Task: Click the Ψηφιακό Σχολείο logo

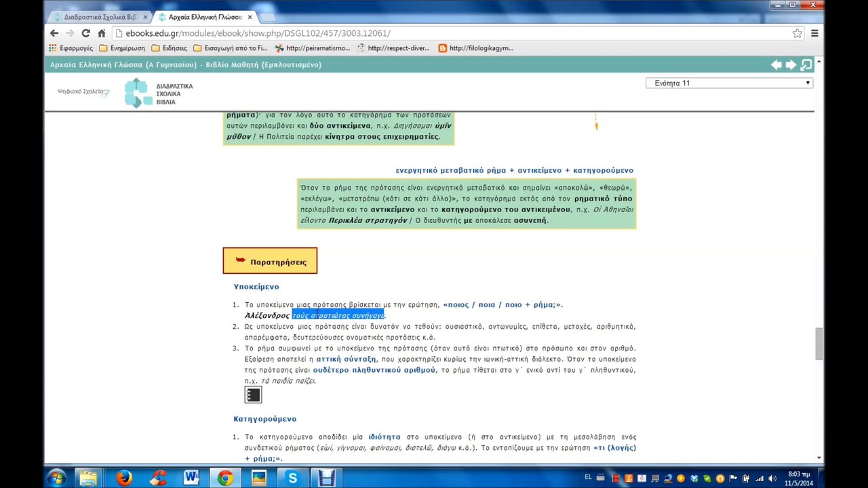Action: pyautogui.click(x=83, y=91)
